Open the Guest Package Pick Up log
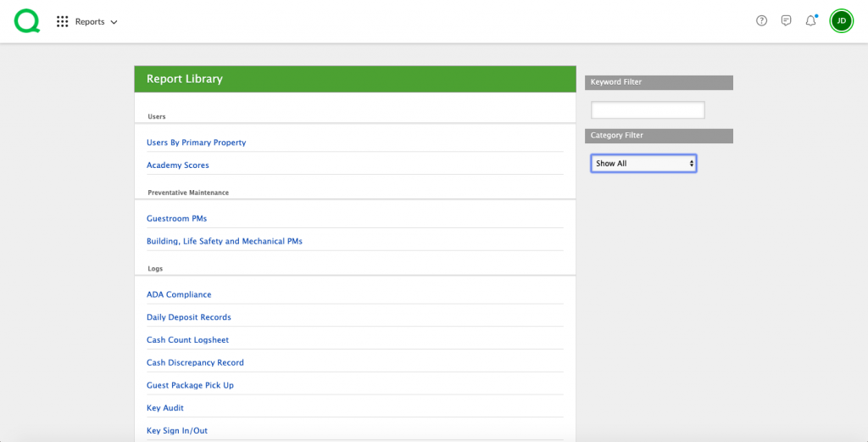The height and width of the screenshot is (442, 868). click(190, 385)
